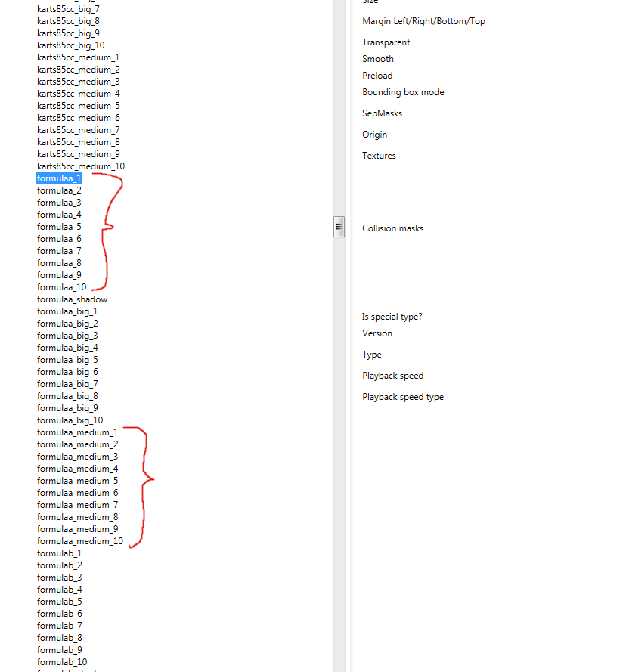Select formulab_1 in the list

[60, 554]
